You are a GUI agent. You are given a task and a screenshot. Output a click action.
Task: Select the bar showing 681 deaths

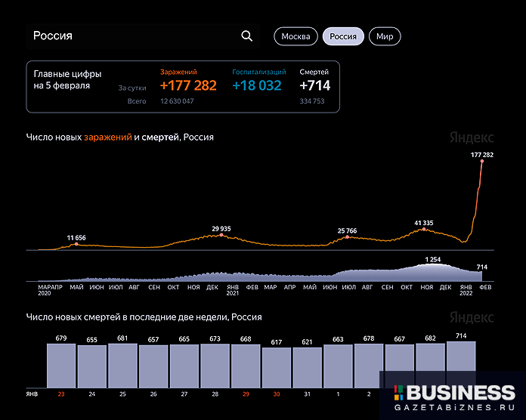click(x=122, y=366)
